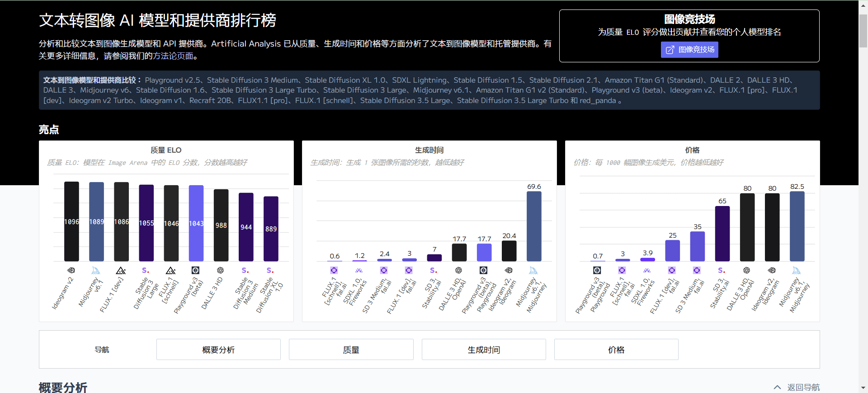Image resolution: width=868 pixels, height=393 pixels.
Task: Click Stable Diffusion XL 1.0 icon in ELO chart
Action: pyautogui.click(x=270, y=270)
